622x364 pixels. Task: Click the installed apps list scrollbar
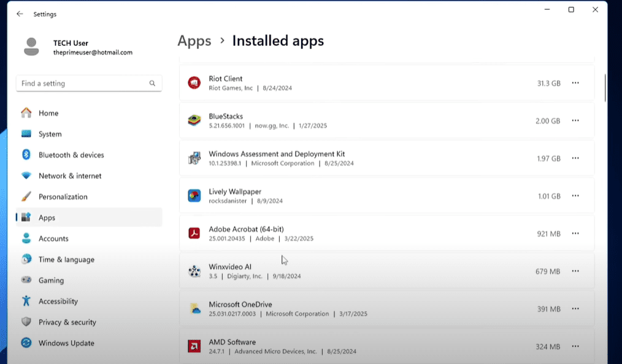coord(605,88)
